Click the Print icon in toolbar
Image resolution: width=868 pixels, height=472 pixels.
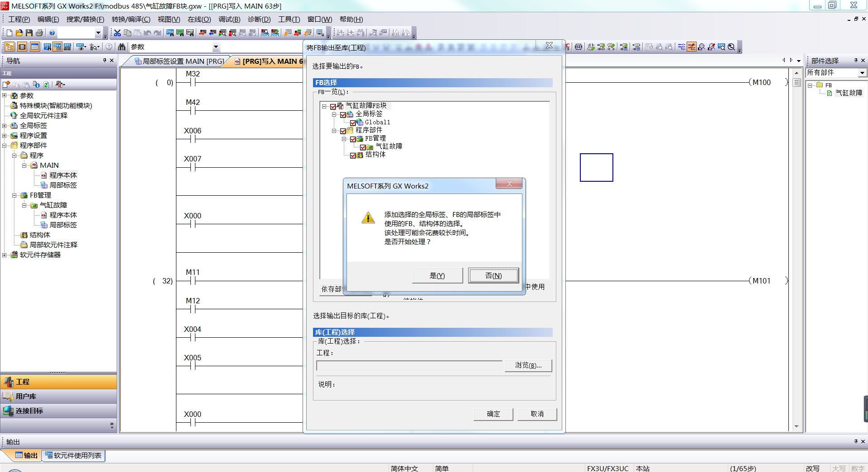tap(39, 33)
